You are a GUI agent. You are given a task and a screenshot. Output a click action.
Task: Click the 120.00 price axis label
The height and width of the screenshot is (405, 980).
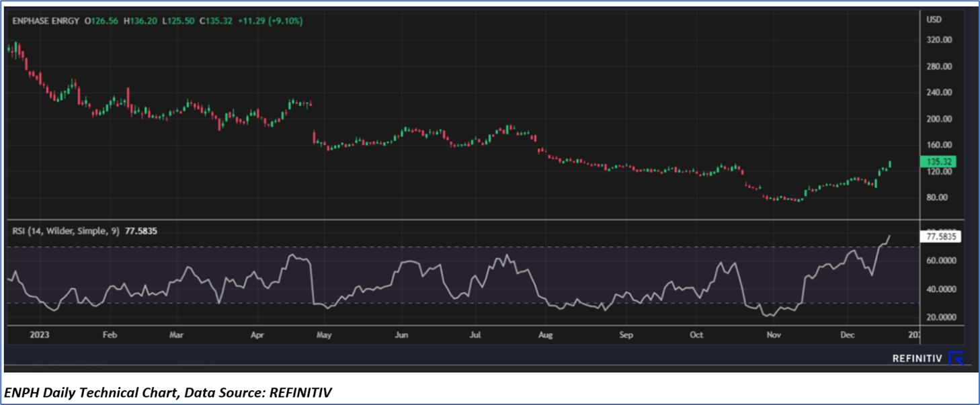click(938, 172)
